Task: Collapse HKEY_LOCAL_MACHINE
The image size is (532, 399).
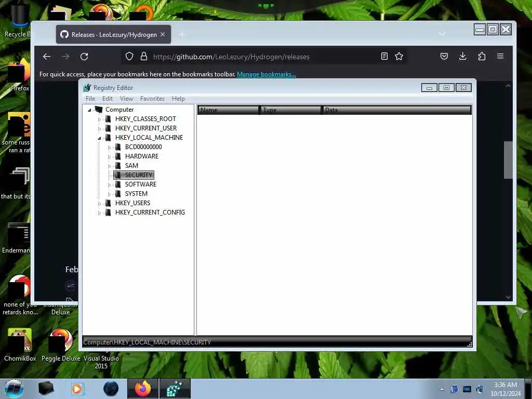Action: pyautogui.click(x=99, y=138)
